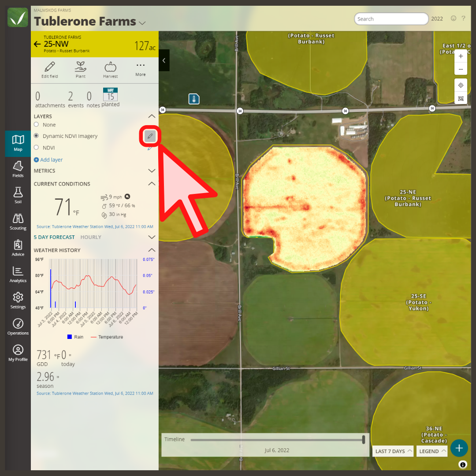Viewport: 476px width, 476px height.
Task: Select the 25-NE field on the map
Action: coord(408,198)
